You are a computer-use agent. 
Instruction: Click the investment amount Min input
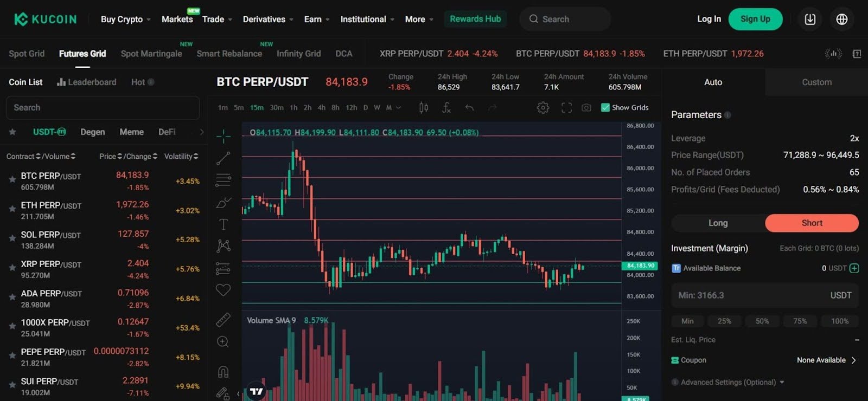pyautogui.click(x=765, y=295)
